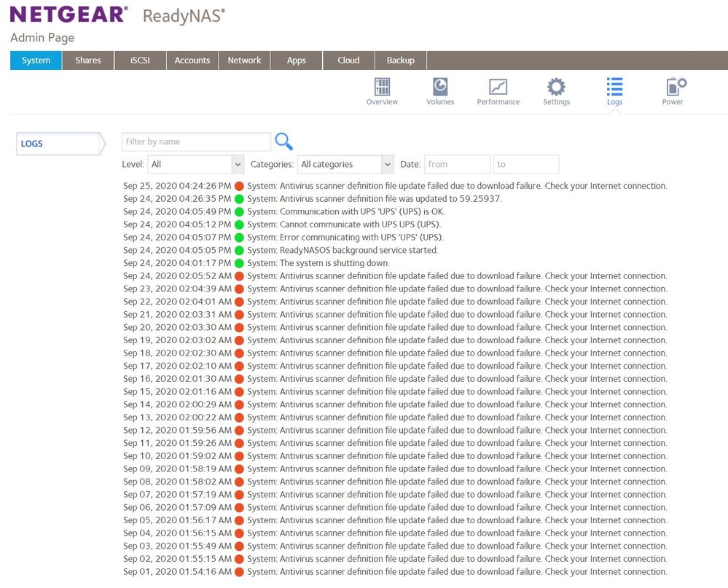Image resolution: width=728 pixels, height=588 pixels.
Task: Click the Filter by name field
Action: 196,141
